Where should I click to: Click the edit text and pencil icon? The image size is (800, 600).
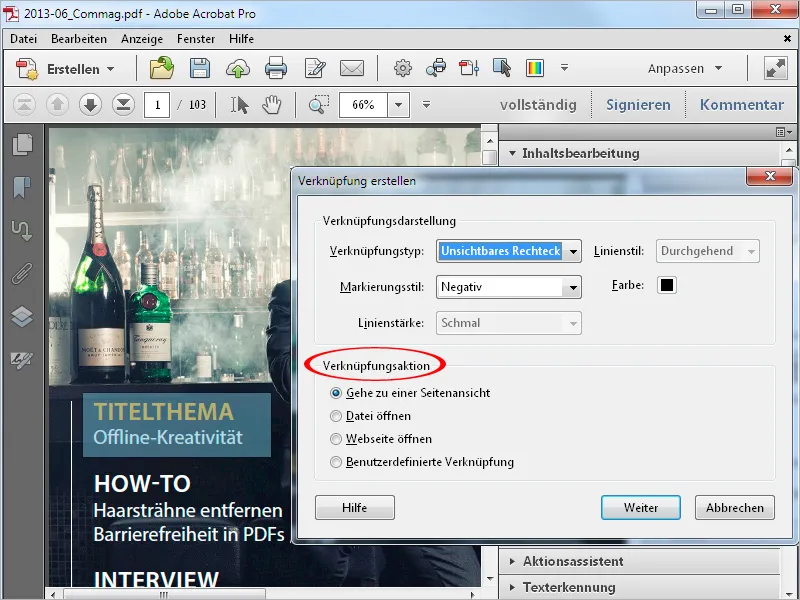pos(315,68)
